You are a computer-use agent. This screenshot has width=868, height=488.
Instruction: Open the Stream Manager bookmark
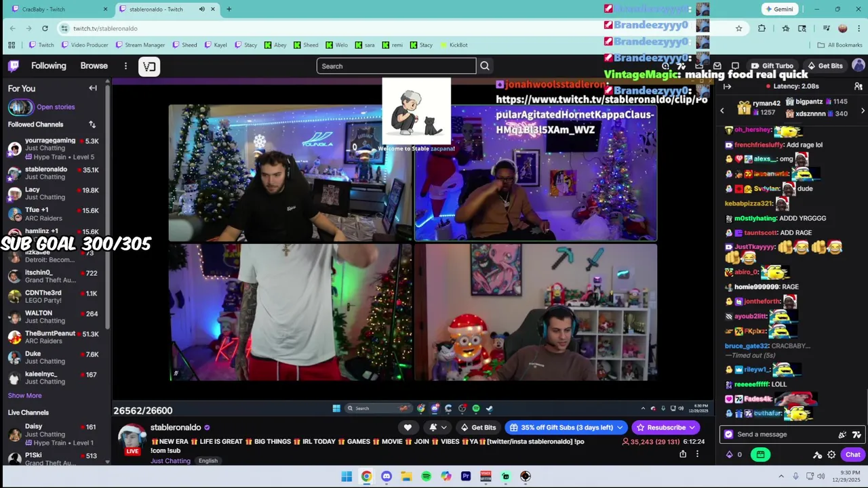[x=140, y=45]
